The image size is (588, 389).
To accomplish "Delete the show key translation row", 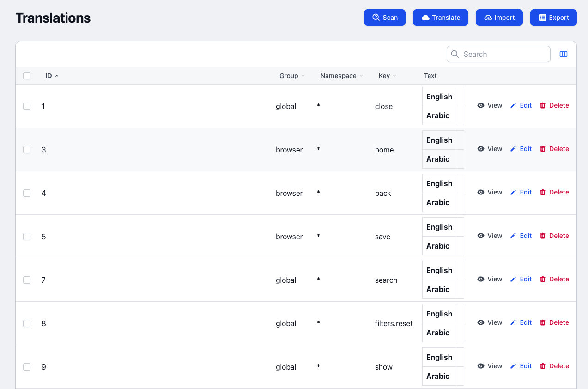I will [x=554, y=366].
